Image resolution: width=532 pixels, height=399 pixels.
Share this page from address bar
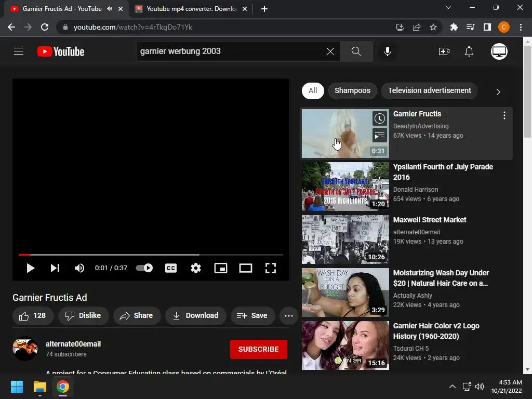point(416,27)
